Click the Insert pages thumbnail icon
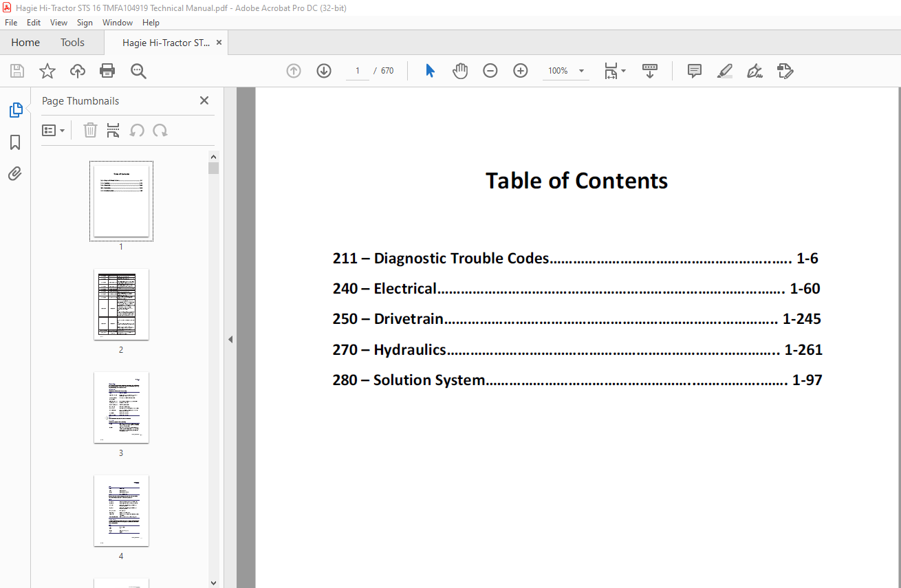The image size is (901, 588). pos(113,130)
